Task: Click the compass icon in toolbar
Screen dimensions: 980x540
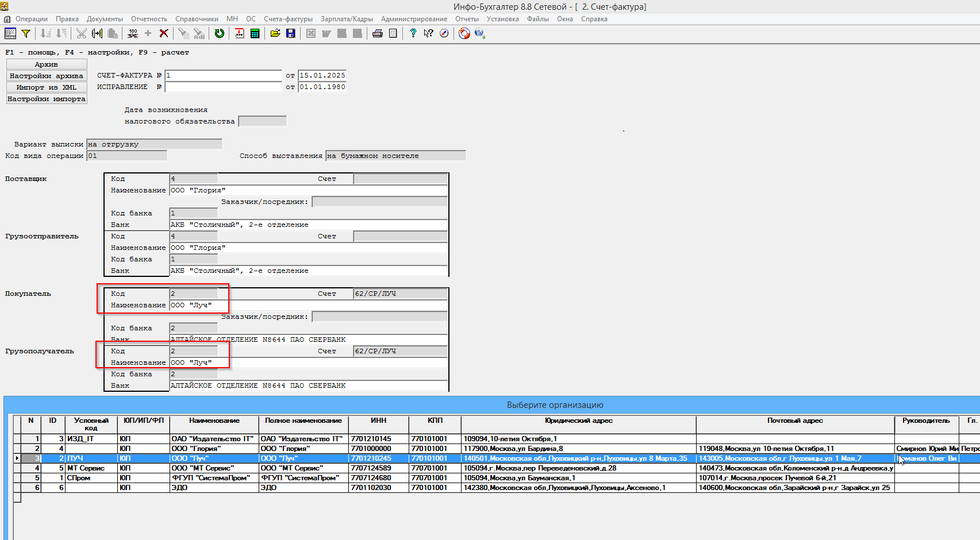Action: coord(444,33)
